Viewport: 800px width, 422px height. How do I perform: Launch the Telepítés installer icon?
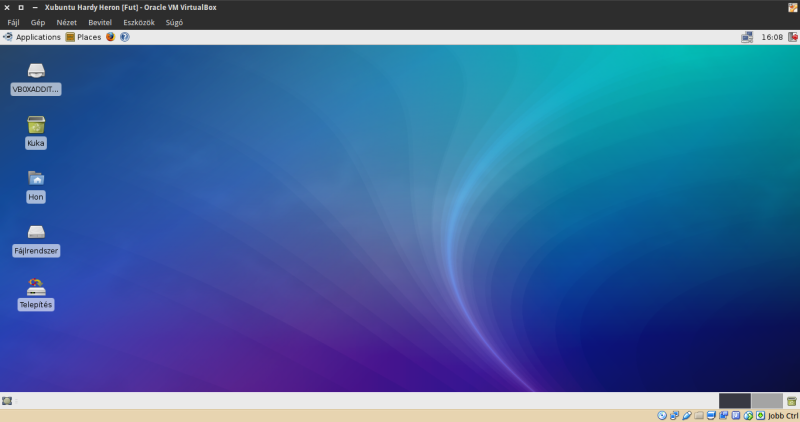36,287
